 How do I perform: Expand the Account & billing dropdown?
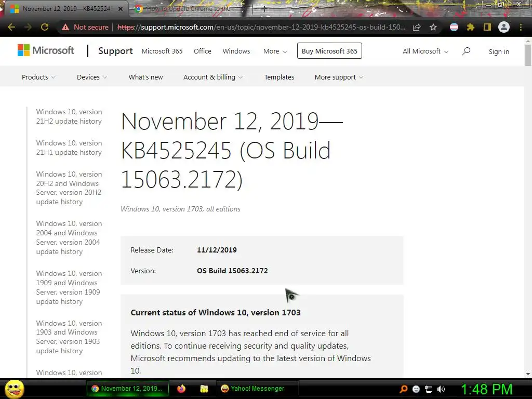click(213, 77)
